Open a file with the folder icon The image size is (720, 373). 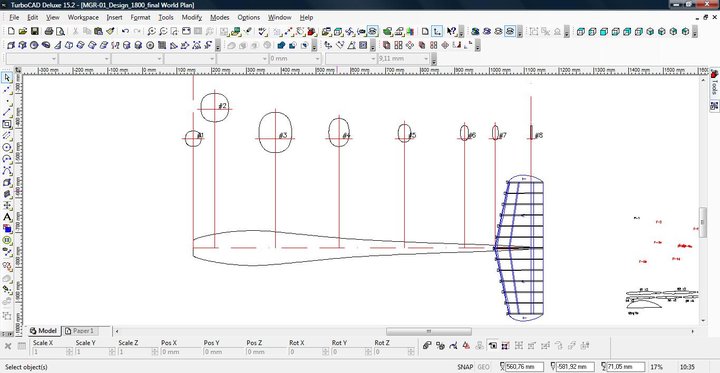click(x=23, y=31)
